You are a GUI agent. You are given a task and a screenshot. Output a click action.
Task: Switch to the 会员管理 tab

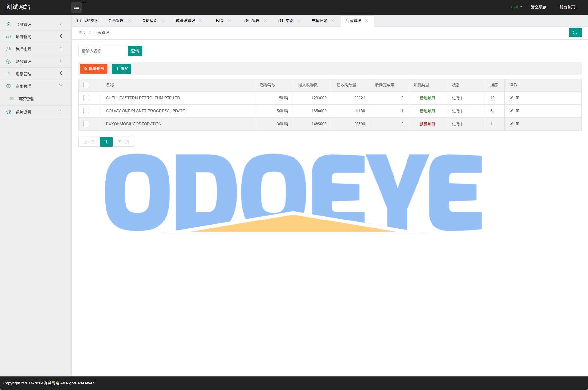(x=116, y=20)
